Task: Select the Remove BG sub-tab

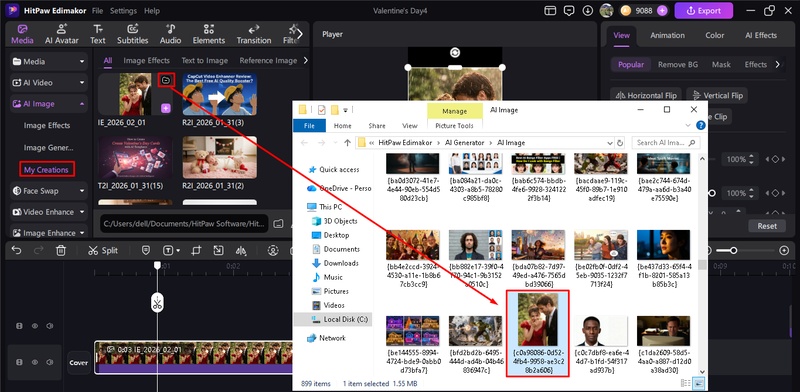Action: (678, 65)
